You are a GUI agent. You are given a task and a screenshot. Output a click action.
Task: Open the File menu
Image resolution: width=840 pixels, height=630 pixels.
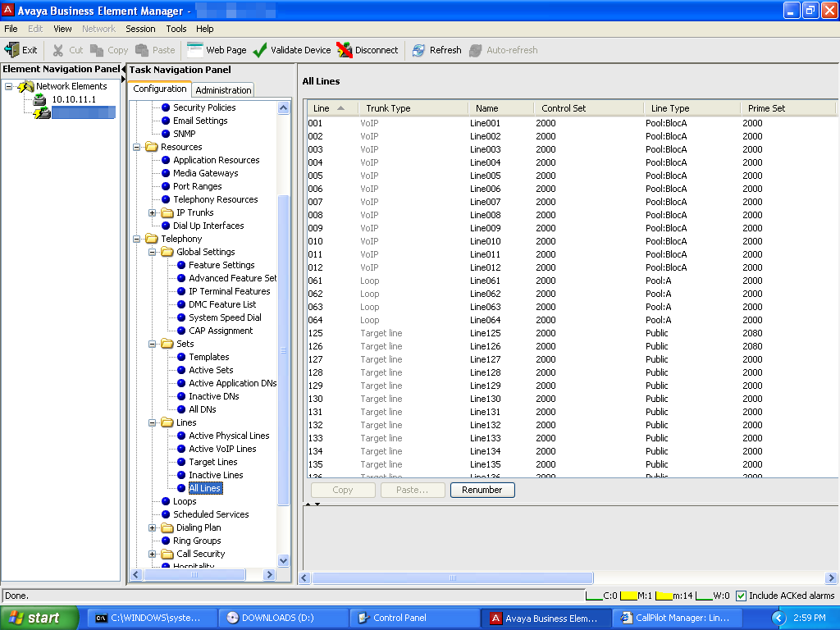pos(11,29)
